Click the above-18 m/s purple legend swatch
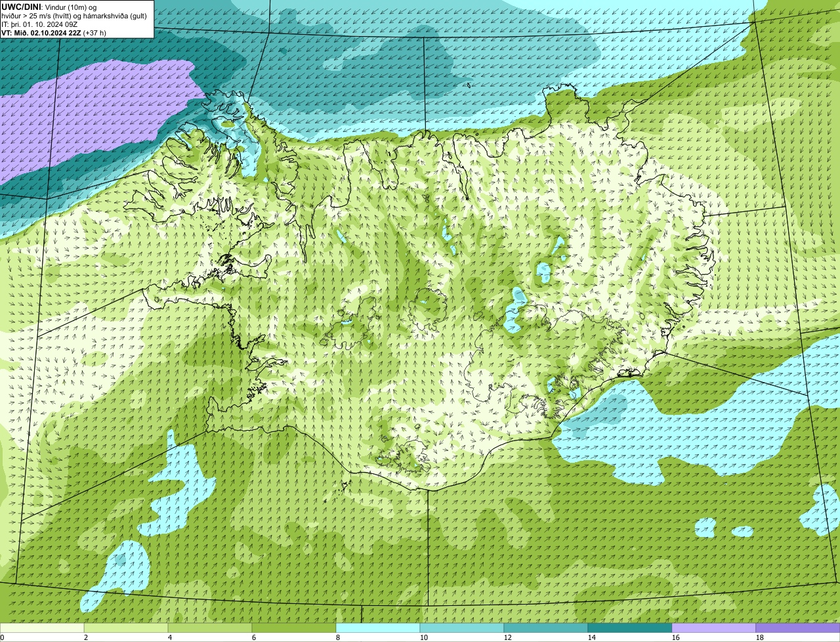The height and width of the screenshot is (642, 840). [798, 628]
